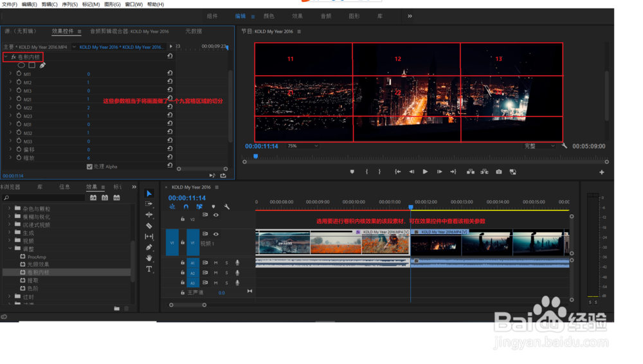Select the Razor tool in the toolbar
The height and width of the screenshot is (364, 643).
click(149, 226)
